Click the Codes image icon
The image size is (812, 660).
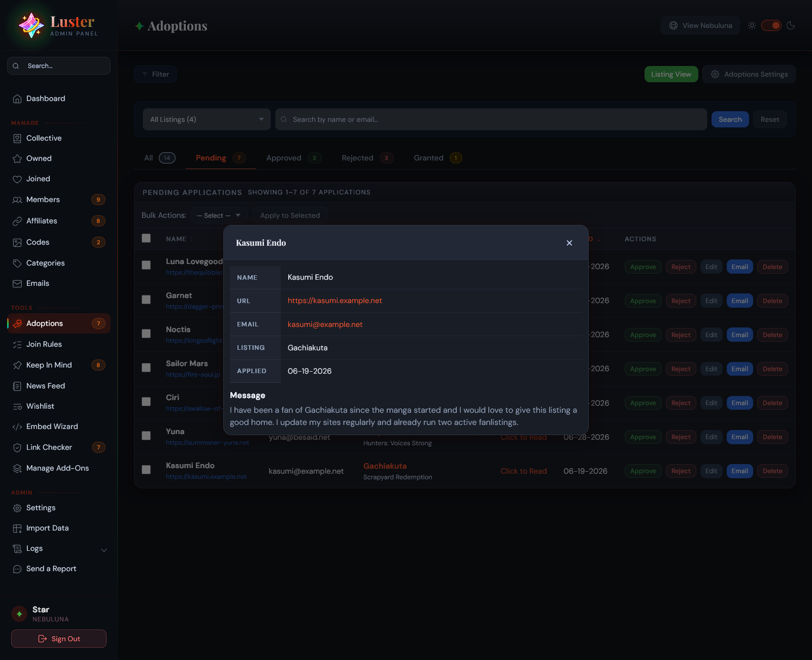(17, 243)
